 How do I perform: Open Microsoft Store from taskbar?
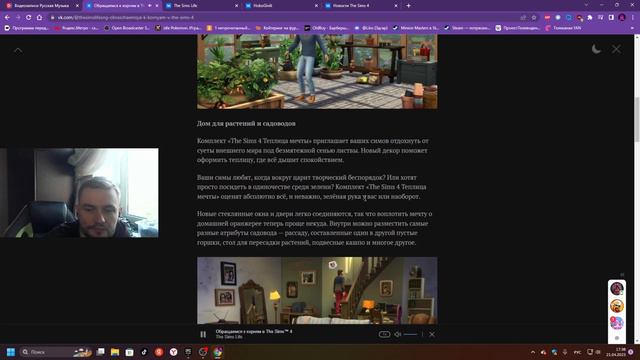(129, 352)
